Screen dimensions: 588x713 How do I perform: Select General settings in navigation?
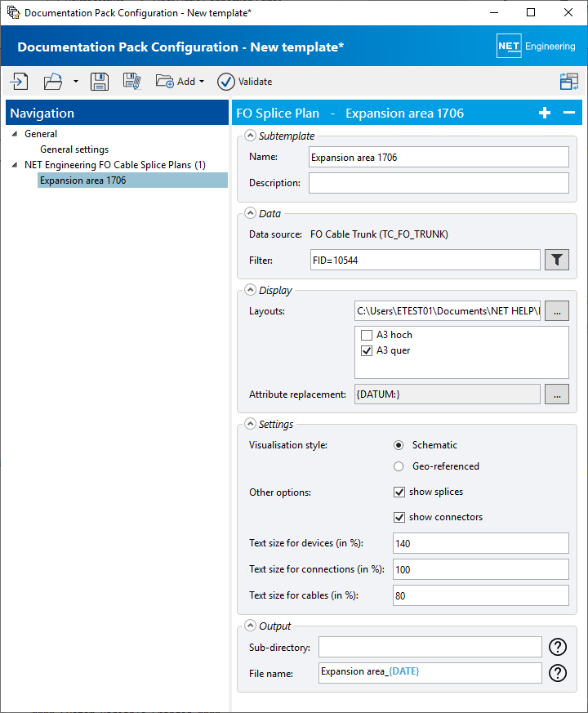tap(74, 149)
